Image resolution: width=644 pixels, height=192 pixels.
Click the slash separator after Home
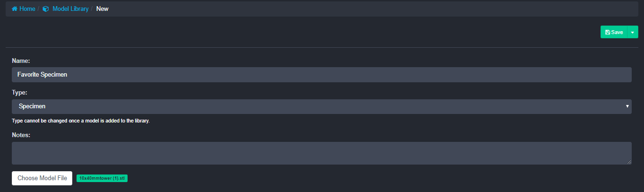[x=38, y=9]
